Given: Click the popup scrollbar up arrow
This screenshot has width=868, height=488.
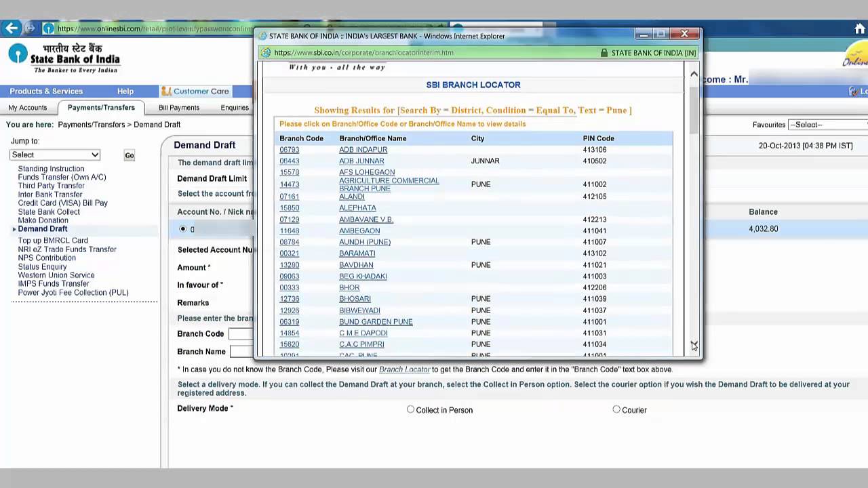Looking at the screenshot, I should pyautogui.click(x=694, y=74).
